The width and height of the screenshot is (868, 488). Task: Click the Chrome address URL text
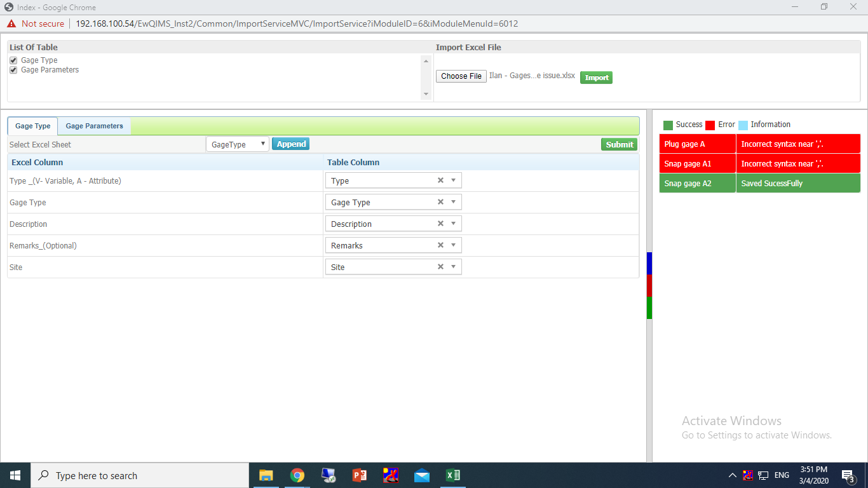click(297, 24)
